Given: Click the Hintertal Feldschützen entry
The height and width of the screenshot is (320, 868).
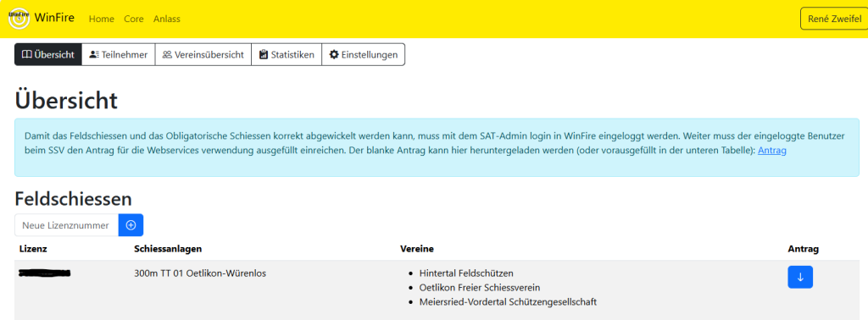Looking at the screenshot, I should [466, 273].
